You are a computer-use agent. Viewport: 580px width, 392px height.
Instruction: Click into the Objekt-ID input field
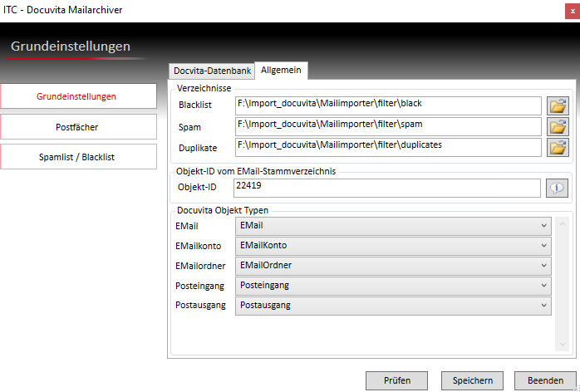pyautogui.click(x=387, y=188)
